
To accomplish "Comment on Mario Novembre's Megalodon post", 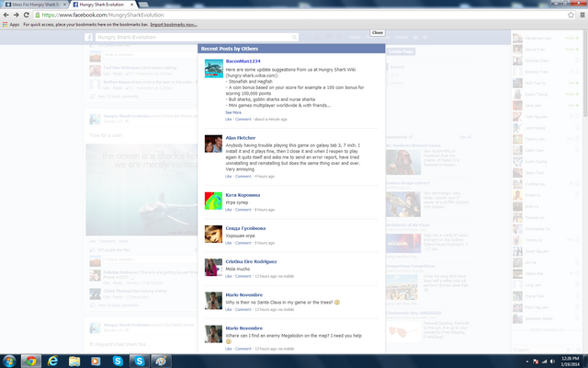I will point(243,349).
